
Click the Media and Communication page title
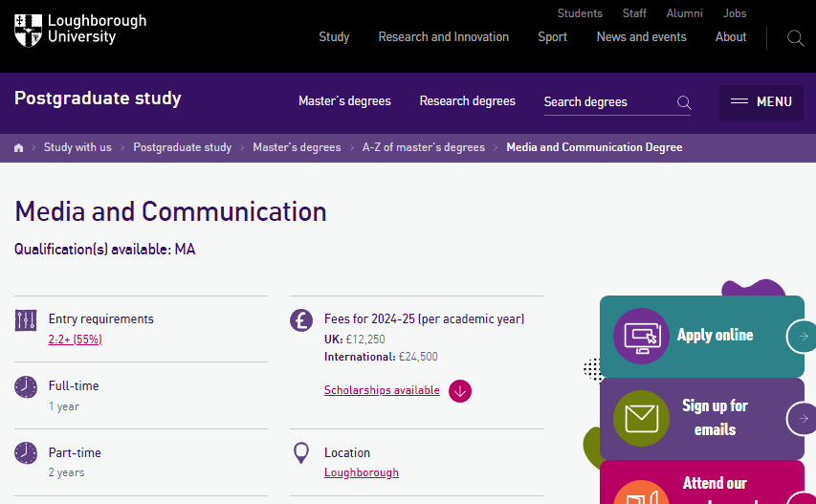[x=170, y=211]
